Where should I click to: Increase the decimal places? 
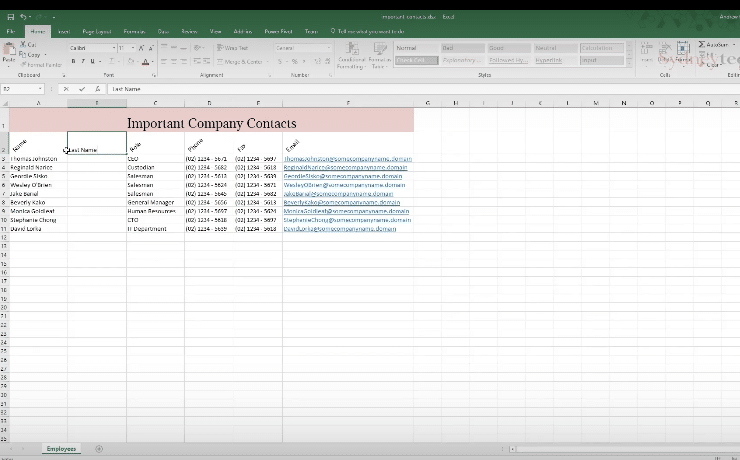[317, 61]
